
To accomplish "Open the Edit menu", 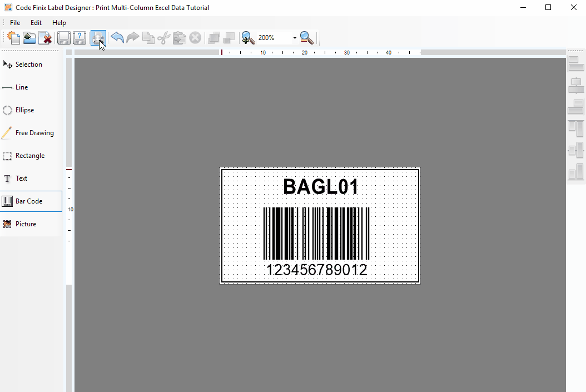I will click(36, 23).
